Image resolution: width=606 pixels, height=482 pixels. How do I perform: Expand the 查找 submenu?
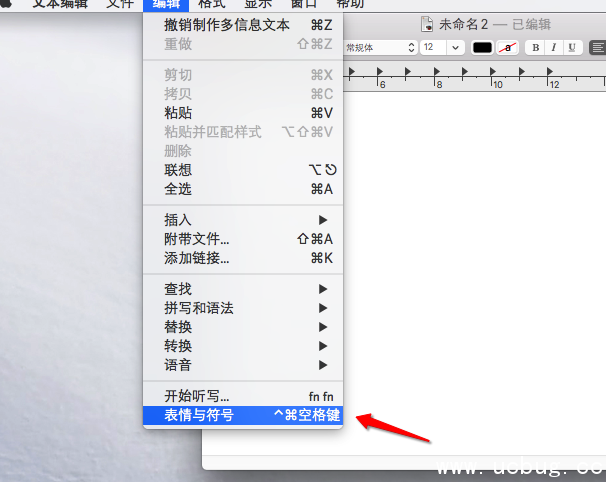(x=243, y=289)
